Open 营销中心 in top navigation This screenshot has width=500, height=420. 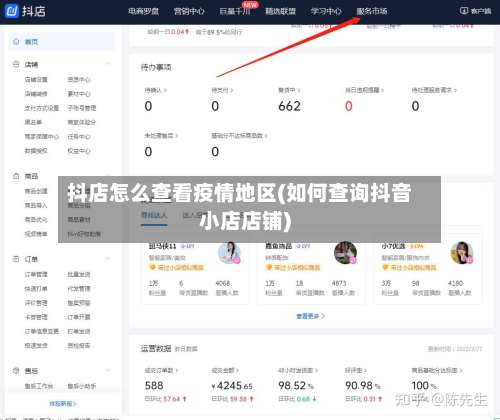pyautogui.click(x=189, y=11)
